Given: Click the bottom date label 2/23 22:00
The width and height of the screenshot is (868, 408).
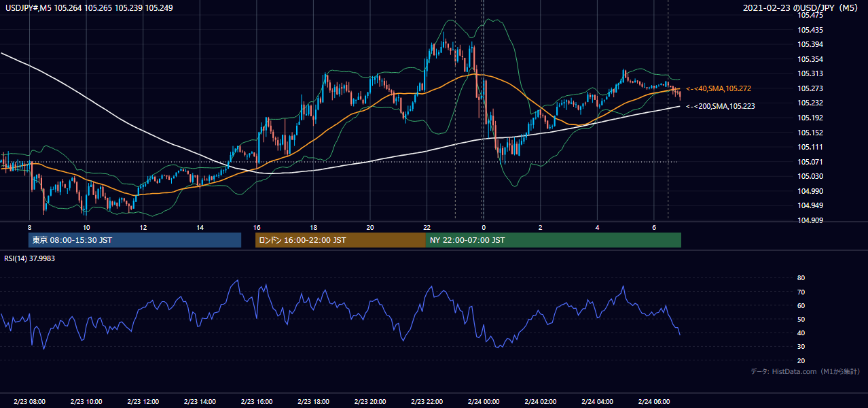Looking at the screenshot, I should pyautogui.click(x=427, y=402).
